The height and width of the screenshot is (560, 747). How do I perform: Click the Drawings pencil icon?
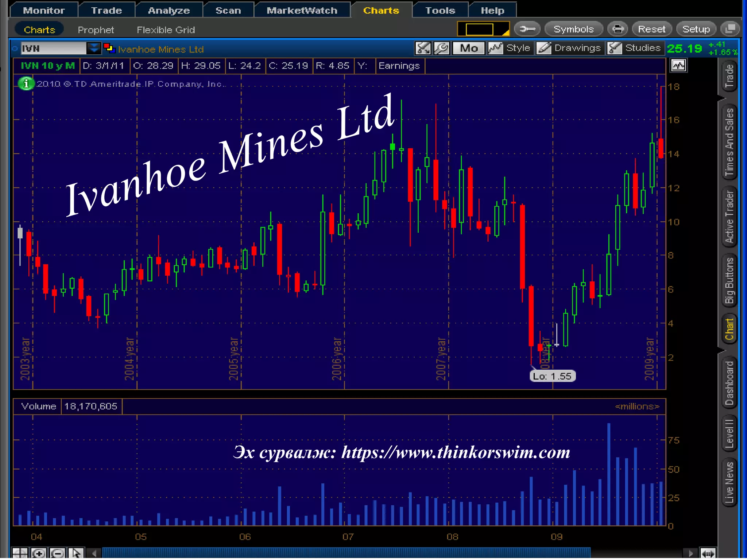[544, 48]
